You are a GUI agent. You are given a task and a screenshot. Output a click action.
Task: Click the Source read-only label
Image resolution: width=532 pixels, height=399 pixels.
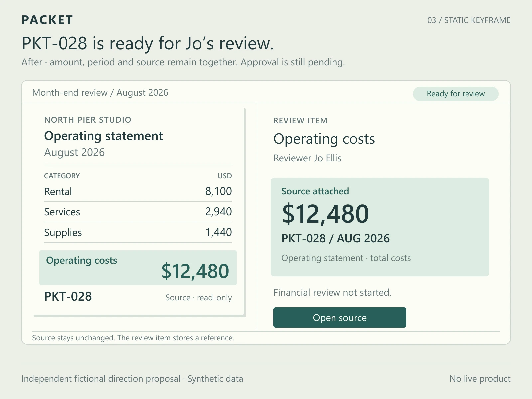[199, 298]
